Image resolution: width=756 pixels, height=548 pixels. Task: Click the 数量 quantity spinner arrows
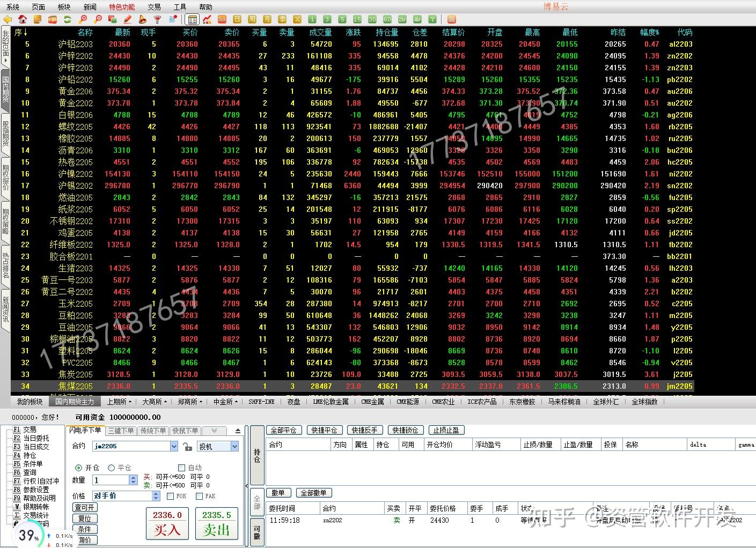[x=133, y=480]
